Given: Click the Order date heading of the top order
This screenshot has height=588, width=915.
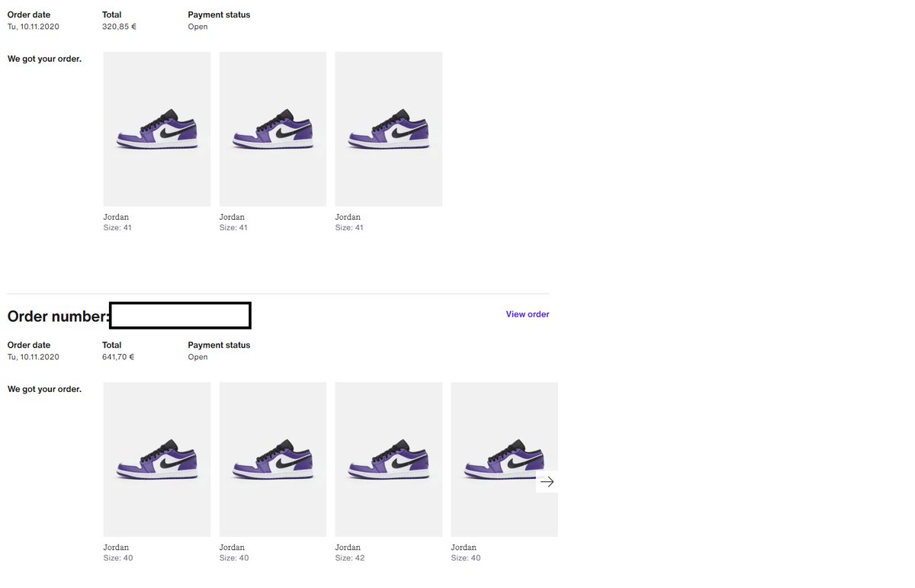Looking at the screenshot, I should (28, 14).
